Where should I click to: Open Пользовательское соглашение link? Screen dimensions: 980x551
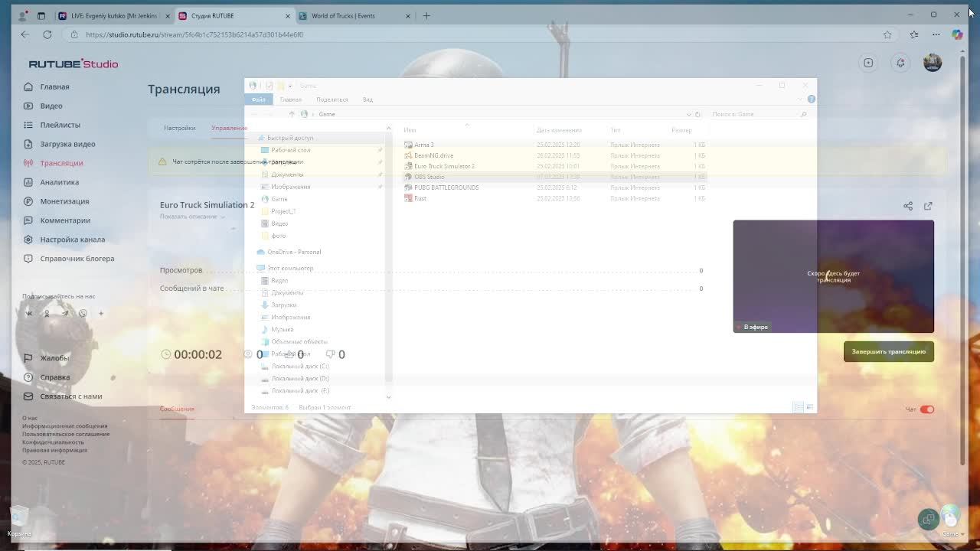pyautogui.click(x=66, y=434)
